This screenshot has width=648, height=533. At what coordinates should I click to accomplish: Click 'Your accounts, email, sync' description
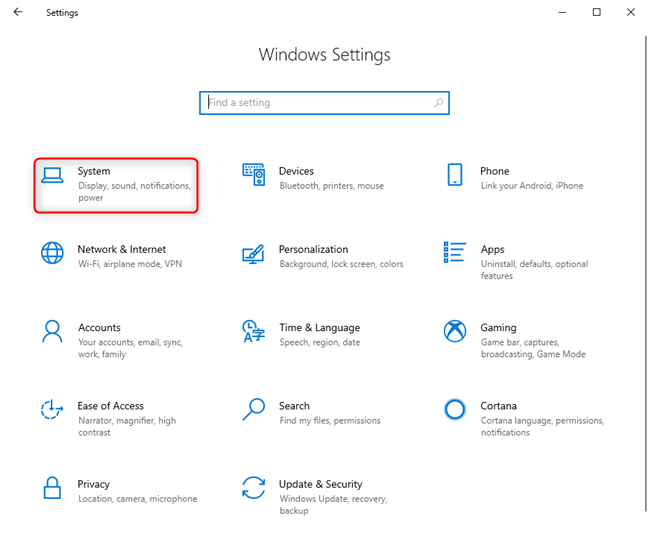(130, 348)
